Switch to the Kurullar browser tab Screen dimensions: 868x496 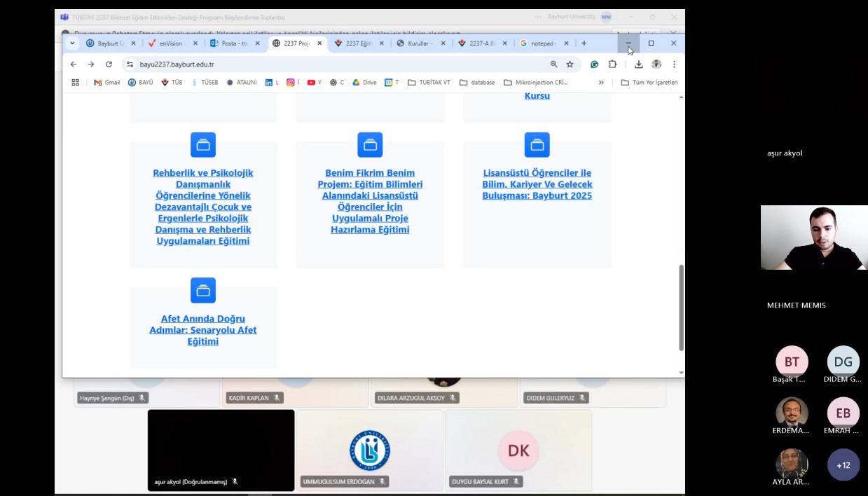(x=420, y=43)
